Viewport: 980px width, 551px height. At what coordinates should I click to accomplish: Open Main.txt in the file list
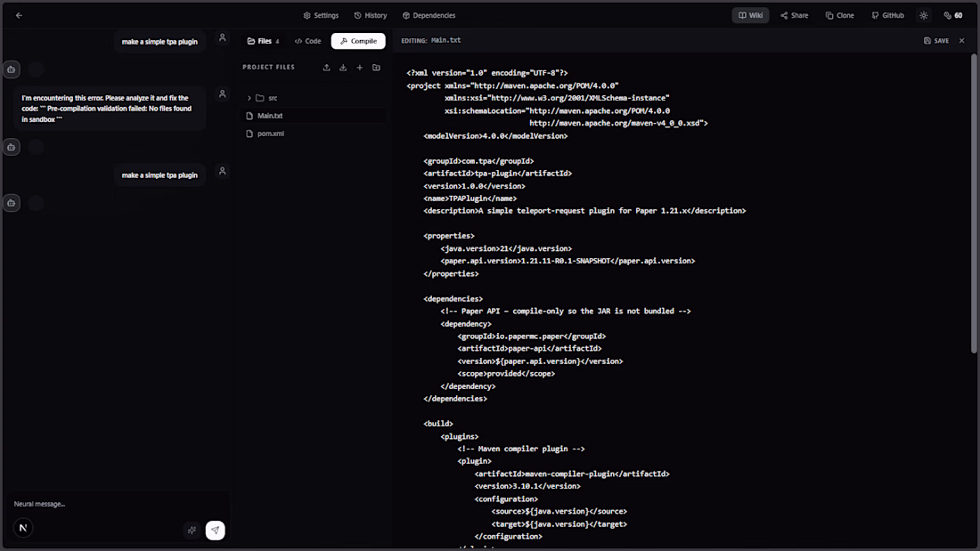pos(314,116)
